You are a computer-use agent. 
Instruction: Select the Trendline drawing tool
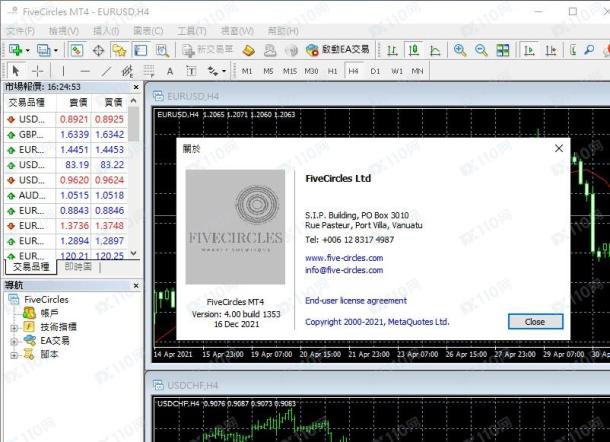click(x=106, y=71)
